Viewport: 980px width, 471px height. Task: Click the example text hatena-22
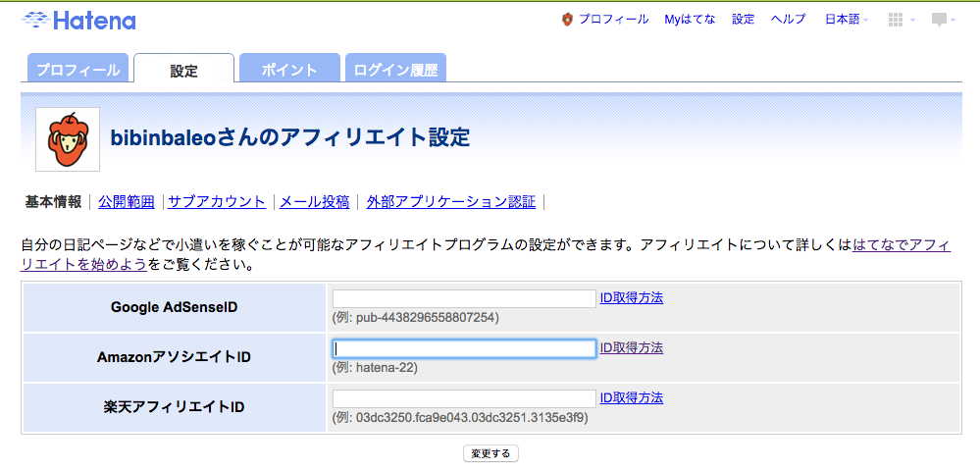click(x=384, y=368)
